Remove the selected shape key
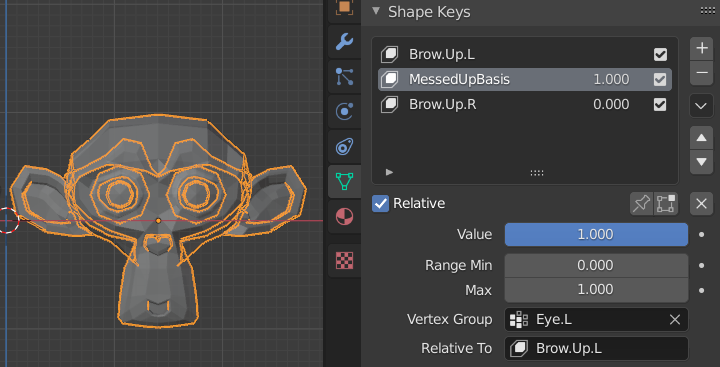The image size is (720, 367). pyautogui.click(x=702, y=73)
